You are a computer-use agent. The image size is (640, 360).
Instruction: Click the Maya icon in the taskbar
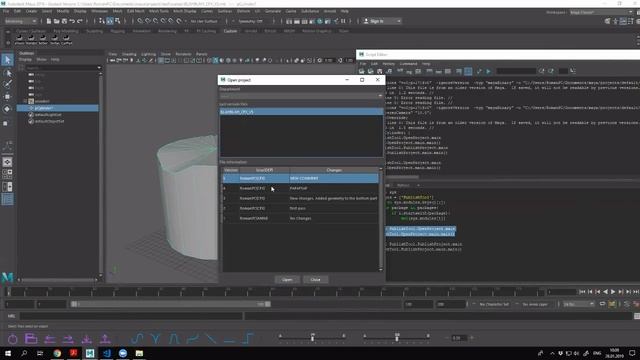[x=90, y=353]
